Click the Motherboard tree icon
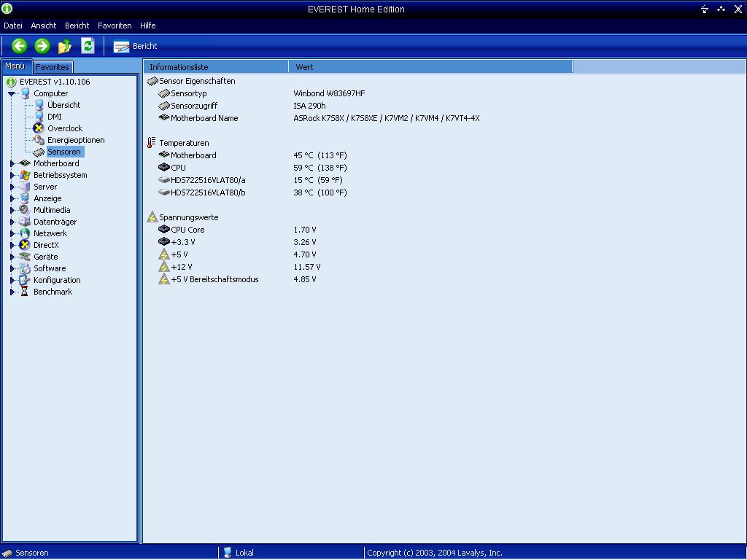Screen dimensions: 747x560 pyautogui.click(x=25, y=163)
